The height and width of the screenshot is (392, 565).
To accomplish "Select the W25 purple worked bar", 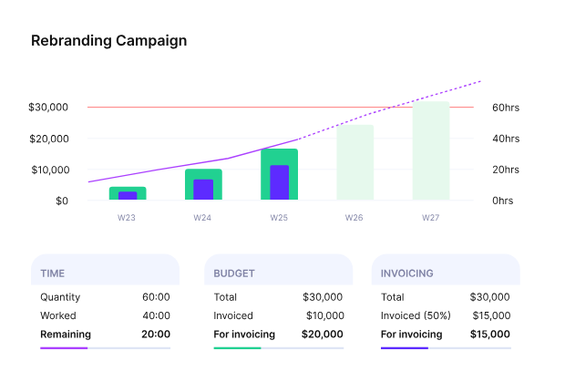I will pos(279,182).
